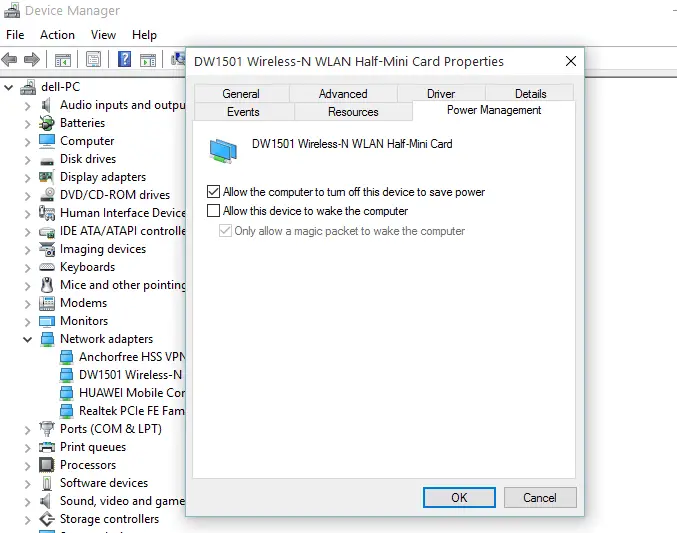This screenshot has height=533, width=677.
Task: Click the Cancel button
Action: click(539, 497)
